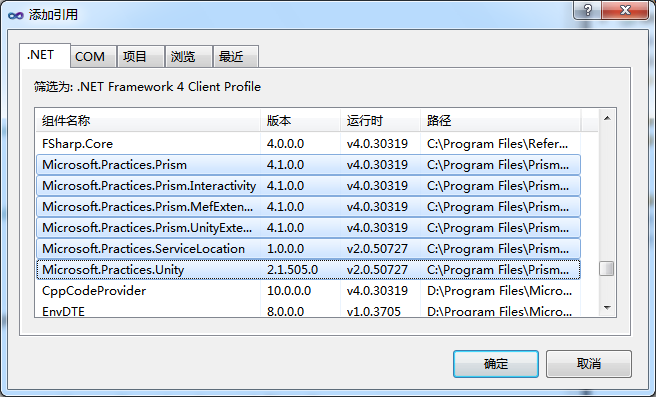The width and height of the screenshot is (656, 397).
Task: Sort by 路径 column header
Action: tap(500, 121)
